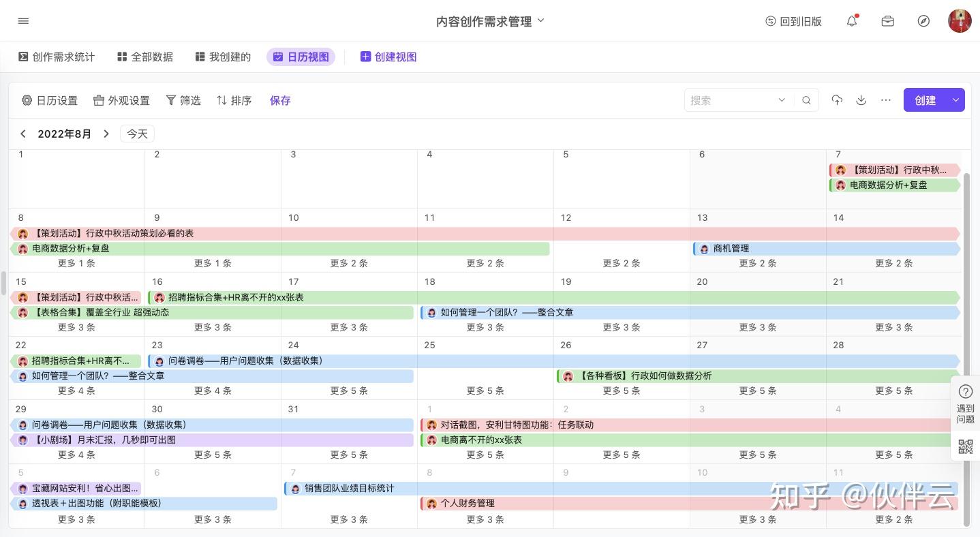Click the search magnifier icon

click(x=806, y=100)
